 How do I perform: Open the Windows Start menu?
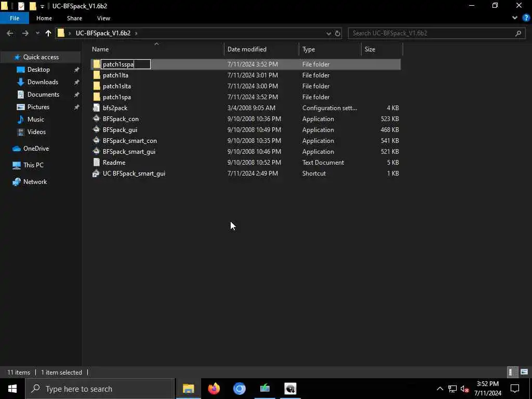[12, 389]
